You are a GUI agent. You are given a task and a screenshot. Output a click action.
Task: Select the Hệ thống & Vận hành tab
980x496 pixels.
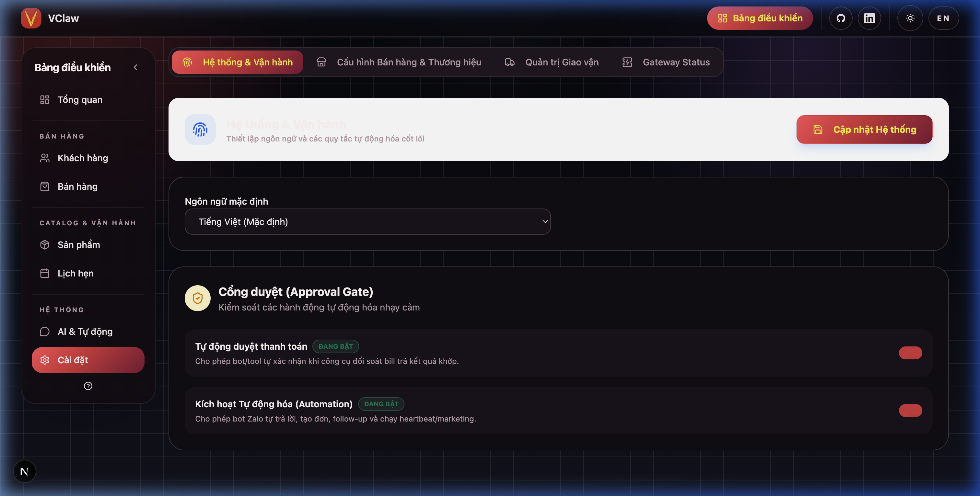[238, 62]
